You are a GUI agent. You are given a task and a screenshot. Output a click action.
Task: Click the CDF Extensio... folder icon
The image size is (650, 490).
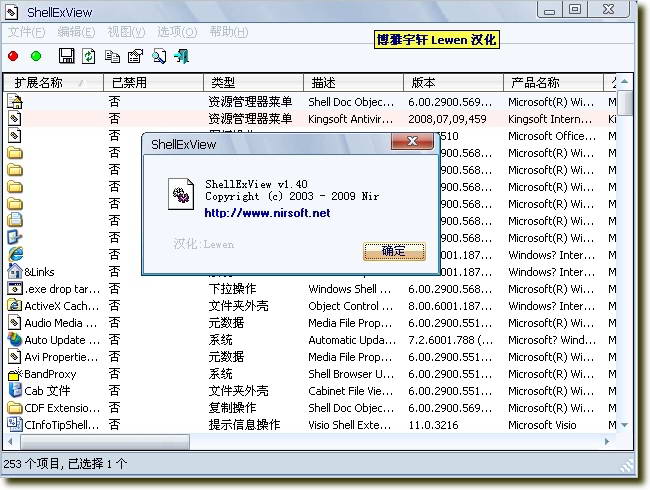coord(15,408)
